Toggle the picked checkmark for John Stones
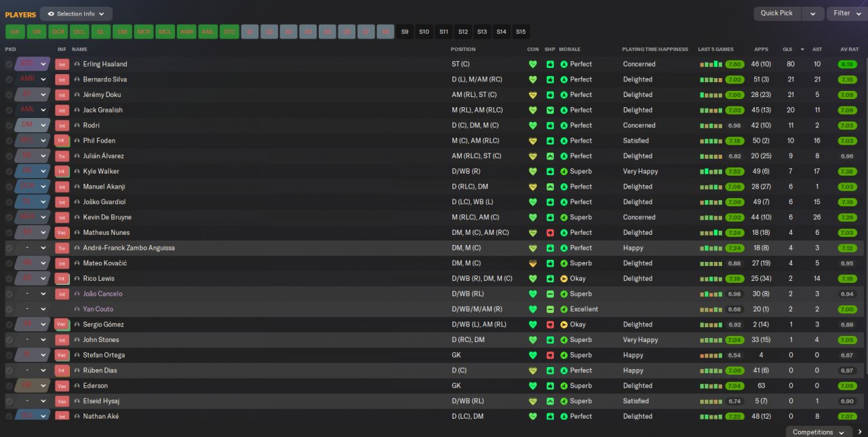This screenshot has height=437, width=868. (x=9, y=340)
